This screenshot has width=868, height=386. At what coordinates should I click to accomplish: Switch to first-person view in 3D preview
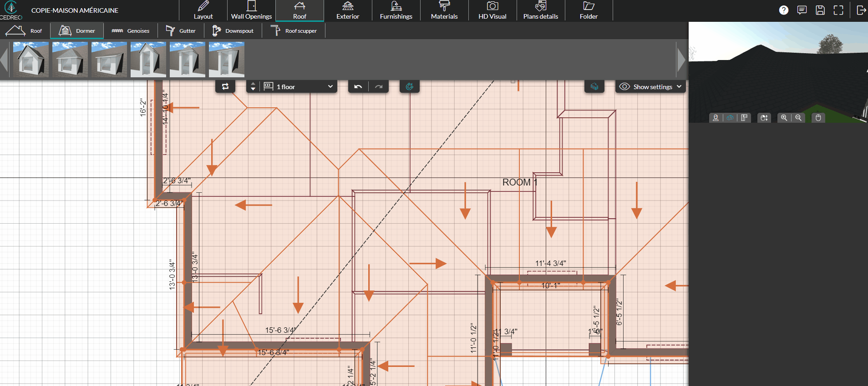[716, 118]
